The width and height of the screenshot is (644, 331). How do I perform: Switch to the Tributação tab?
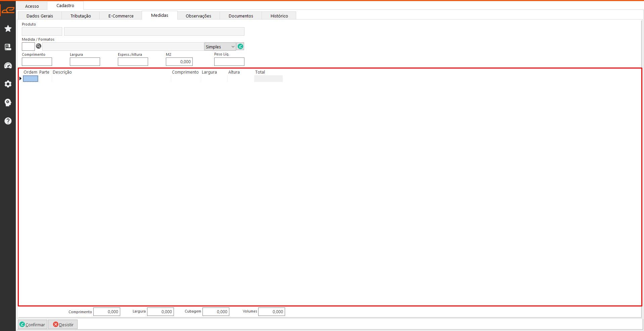click(81, 16)
